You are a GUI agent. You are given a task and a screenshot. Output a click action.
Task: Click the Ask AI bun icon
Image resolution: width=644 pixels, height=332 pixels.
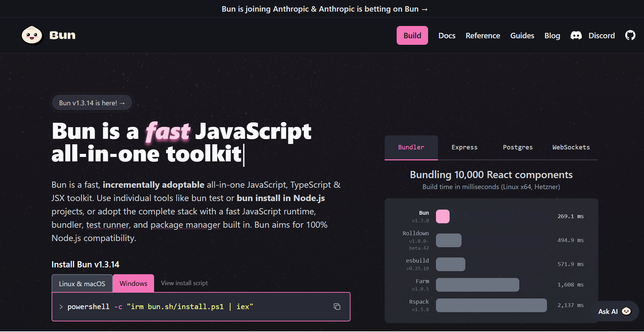626,311
